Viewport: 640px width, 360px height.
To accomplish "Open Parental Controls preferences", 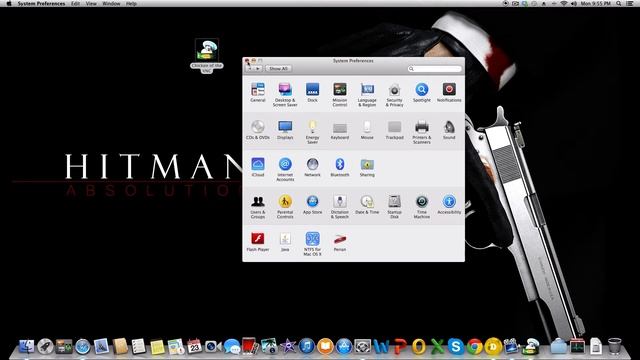I will (x=285, y=207).
